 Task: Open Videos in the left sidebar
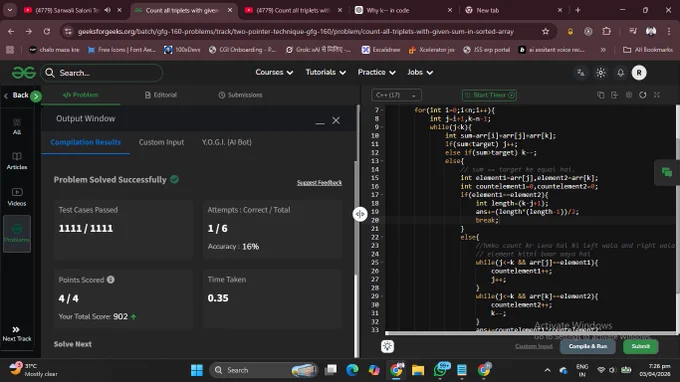tap(16, 197)
